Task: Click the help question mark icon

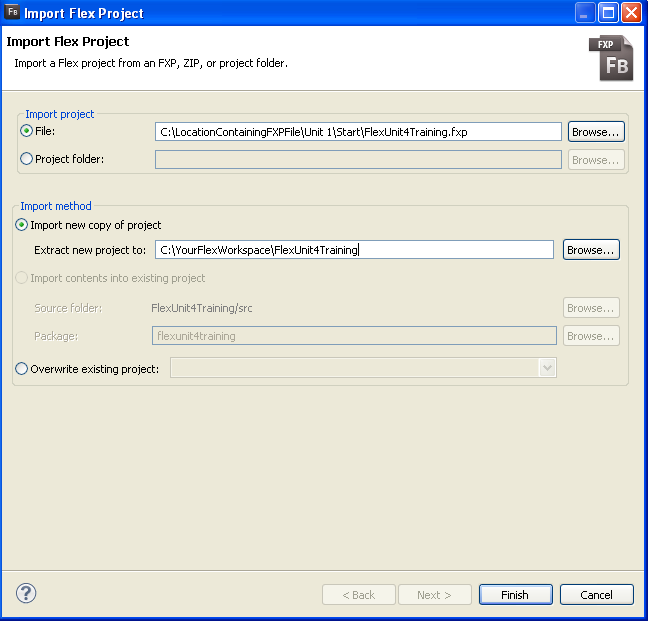Action: (26, 593)
